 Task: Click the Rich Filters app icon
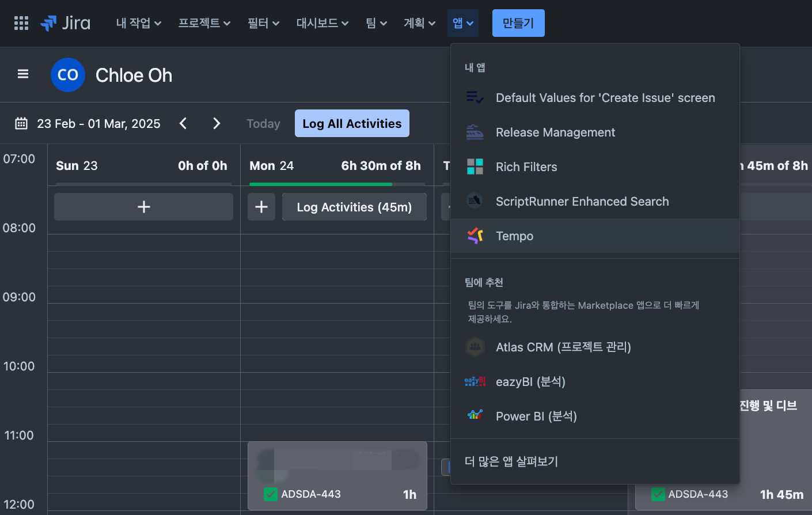tap(475, 167)
